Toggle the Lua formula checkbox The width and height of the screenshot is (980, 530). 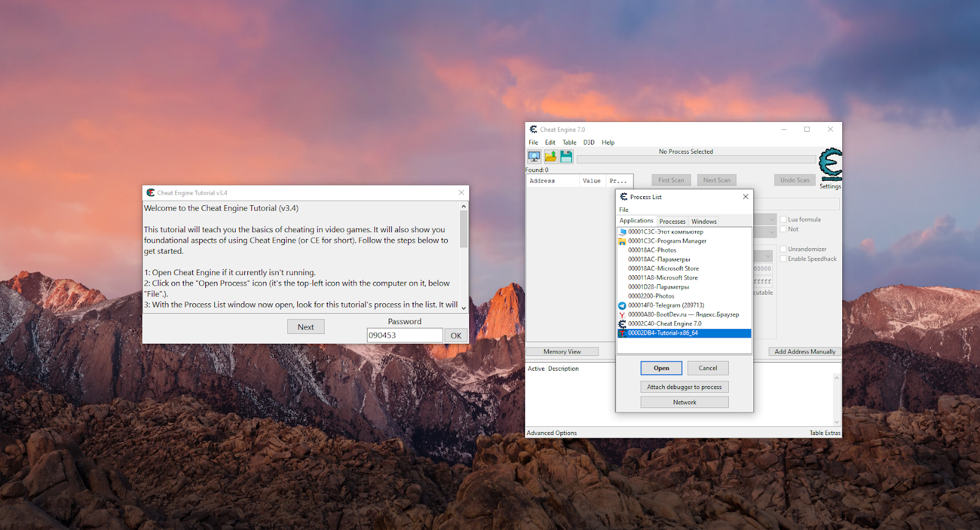click(x=783, y=219)
